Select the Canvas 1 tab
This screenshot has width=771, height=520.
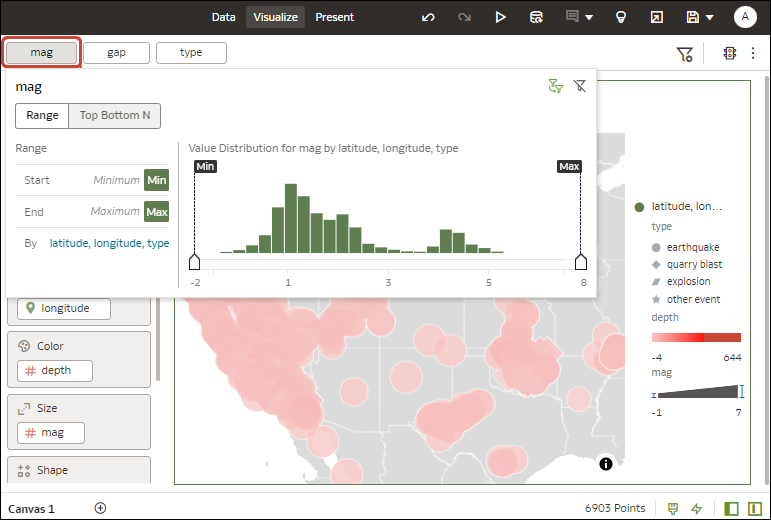(x=31, y=509)
